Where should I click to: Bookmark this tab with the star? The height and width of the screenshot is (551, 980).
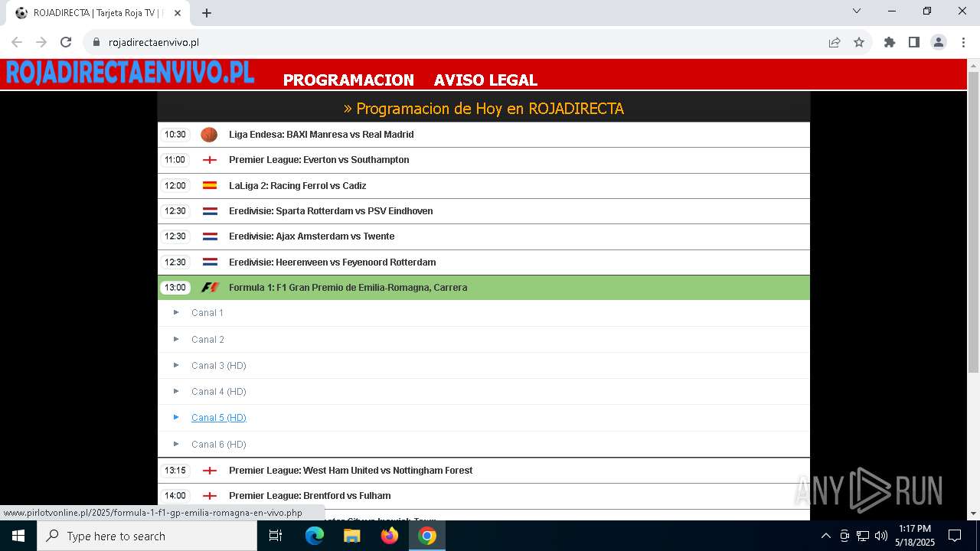[859, 42]
